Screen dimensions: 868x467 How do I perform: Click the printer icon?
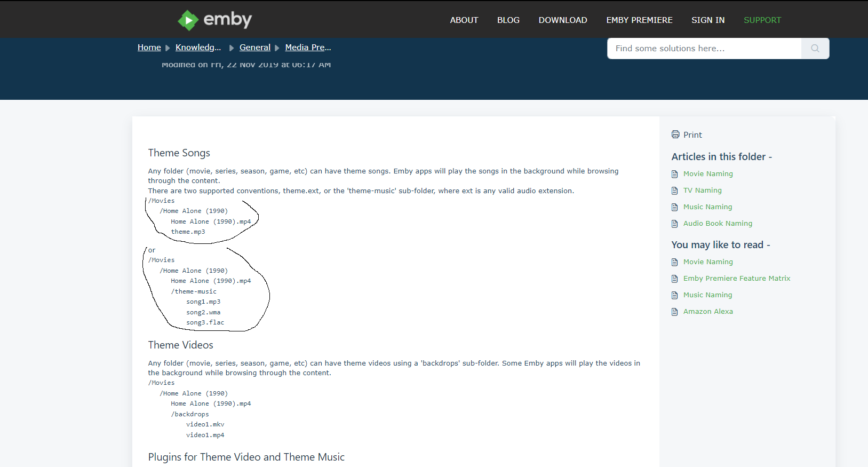point(675,134)
